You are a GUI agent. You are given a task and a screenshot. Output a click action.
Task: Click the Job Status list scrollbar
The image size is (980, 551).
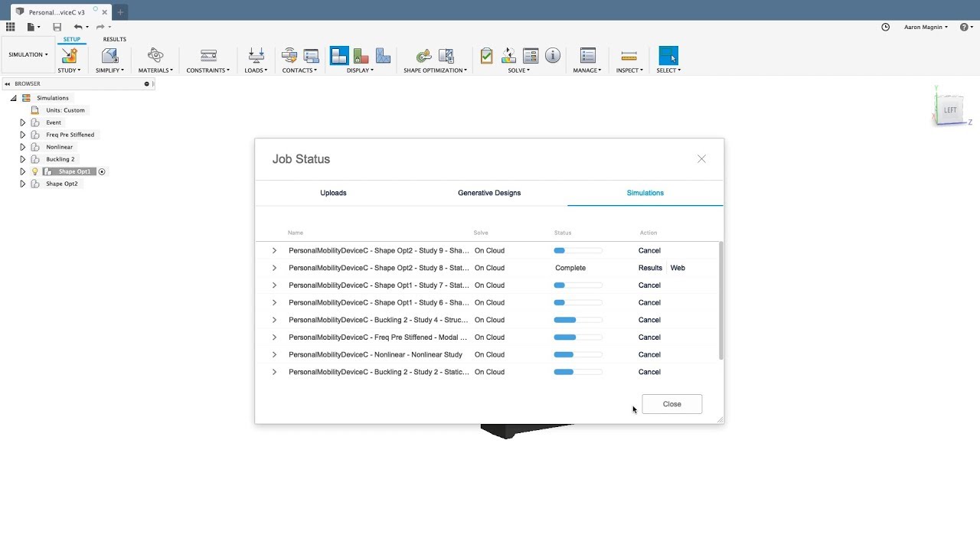click(x=721, y=301)
